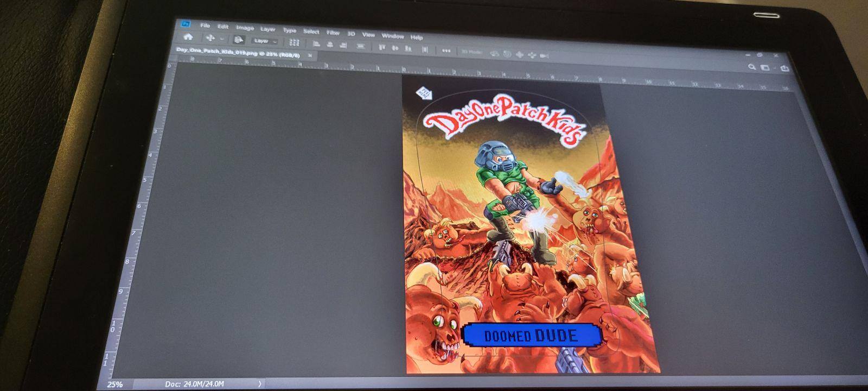Open the Filter menu
Screen dimensions: 868x391
(333, 33)
